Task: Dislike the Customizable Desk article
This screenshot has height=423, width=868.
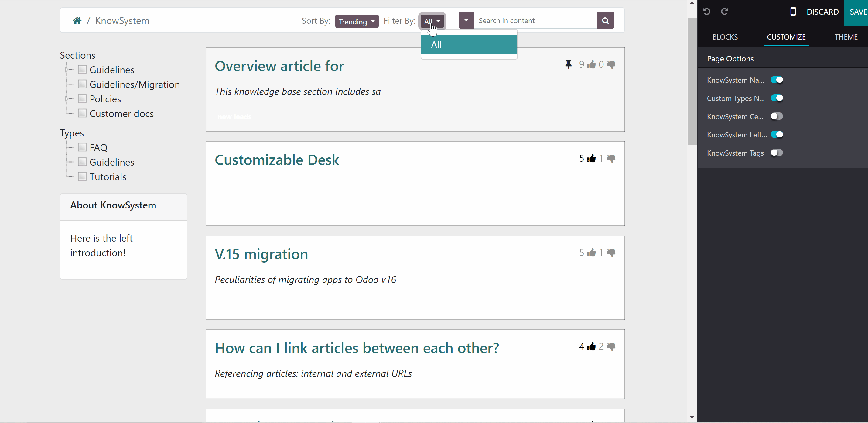Action: coord(611,158)
